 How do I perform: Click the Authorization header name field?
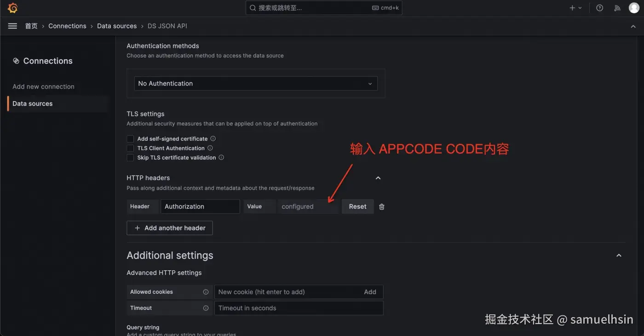pyautogui.click(x=200, y=206)
